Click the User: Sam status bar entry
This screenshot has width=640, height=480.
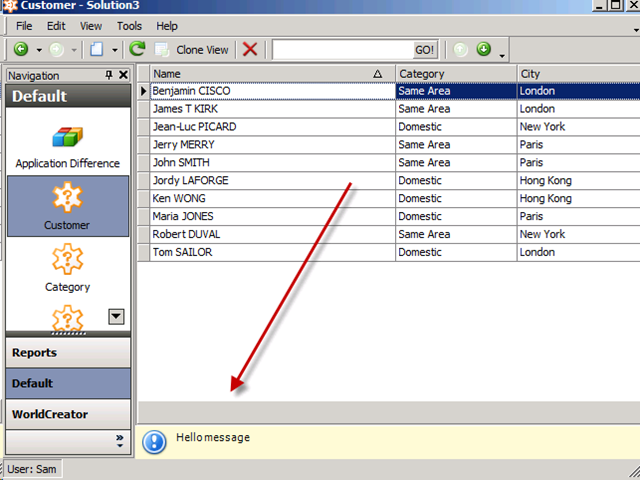coord(32,469)
